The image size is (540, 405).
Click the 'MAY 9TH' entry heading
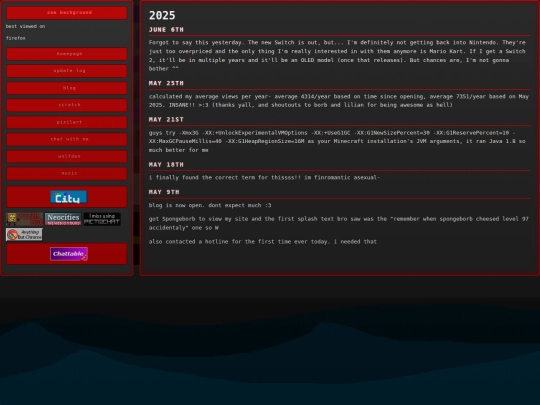[164, 192]
